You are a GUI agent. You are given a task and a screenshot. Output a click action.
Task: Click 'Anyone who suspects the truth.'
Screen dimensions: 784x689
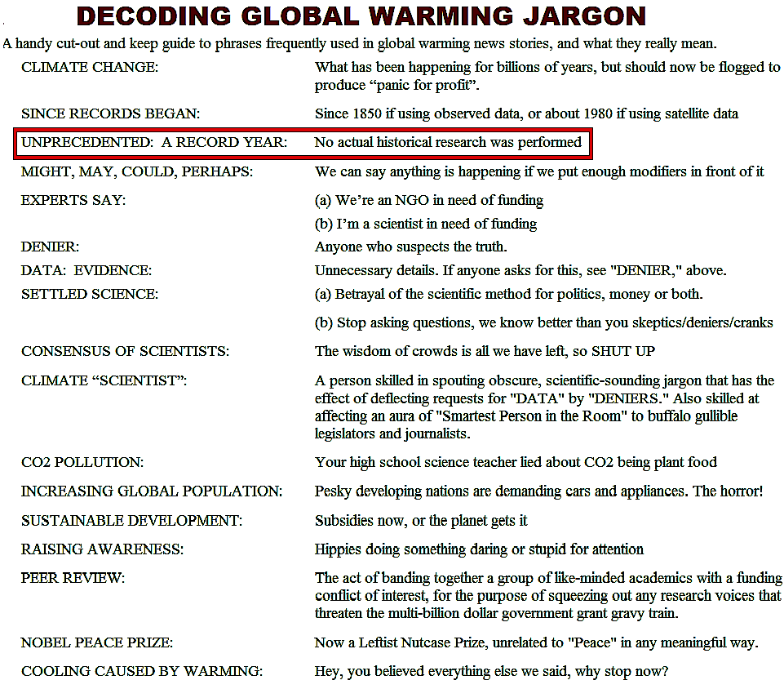(x=411, y=247)
